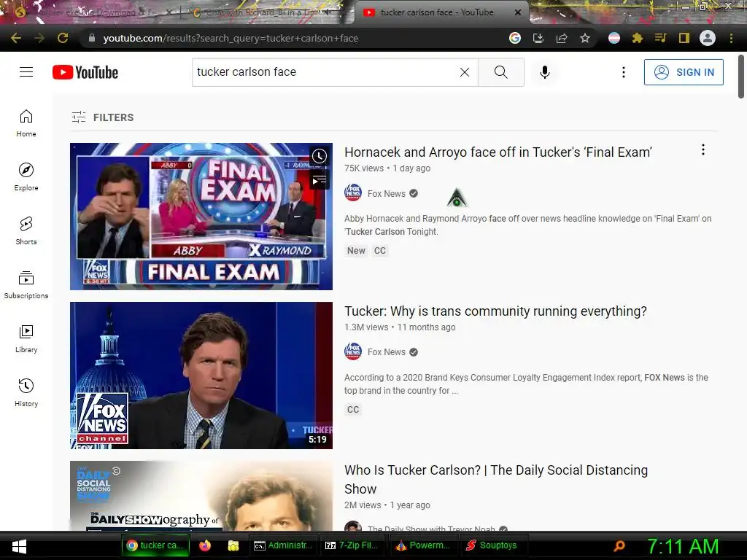Screen dimensions: 747x560
Task: Click the magnifier search button
Action: pyautogui.click(x=500, y=72)
